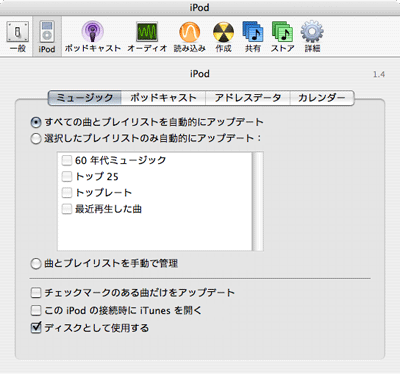Click the playlist list vertical scrollbar
400x374 pixels.
point(258,201)
